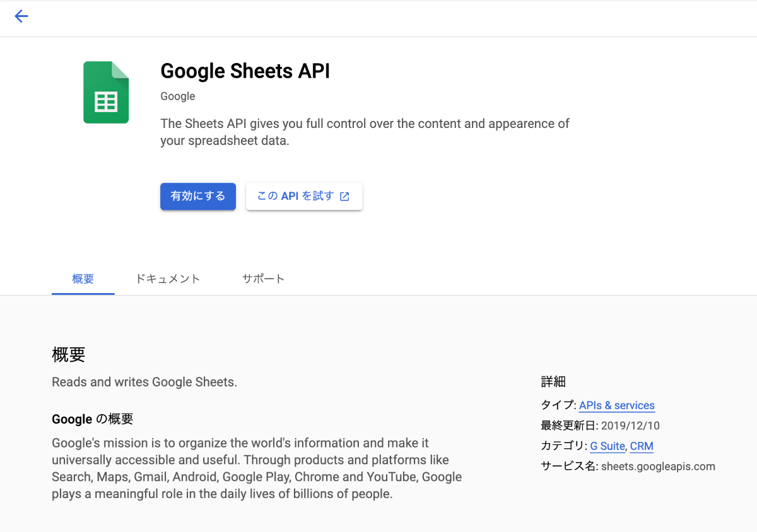Viewport: 757px width, 532px height.
Task: Switch to the ドキュメント tab
Action: (168, 279)
